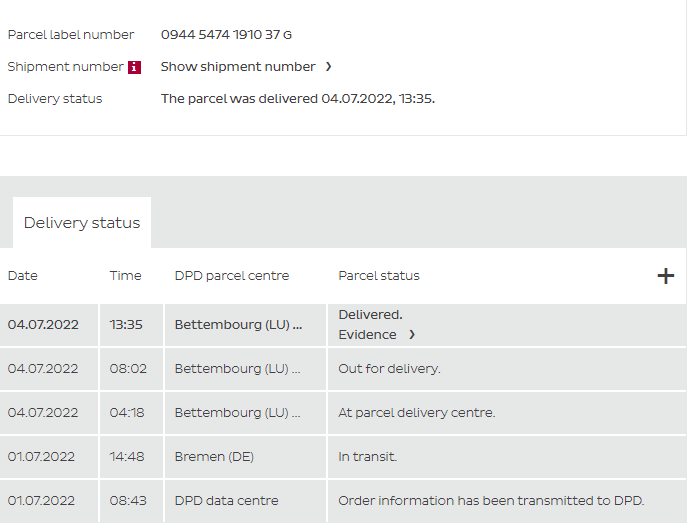Click the shipment number info icon
The width and height of the screenshot is (691, 523).
pos(135,67)
